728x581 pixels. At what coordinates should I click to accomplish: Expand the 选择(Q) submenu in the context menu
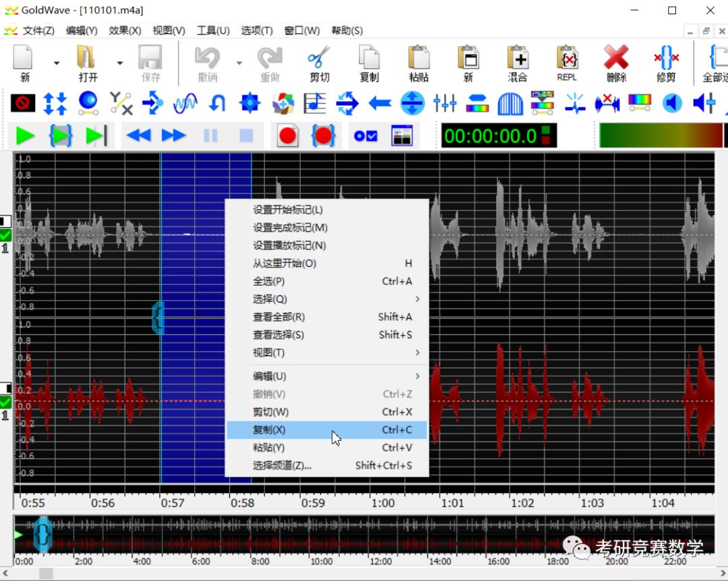pyautogui.click(x=327, y=299)
